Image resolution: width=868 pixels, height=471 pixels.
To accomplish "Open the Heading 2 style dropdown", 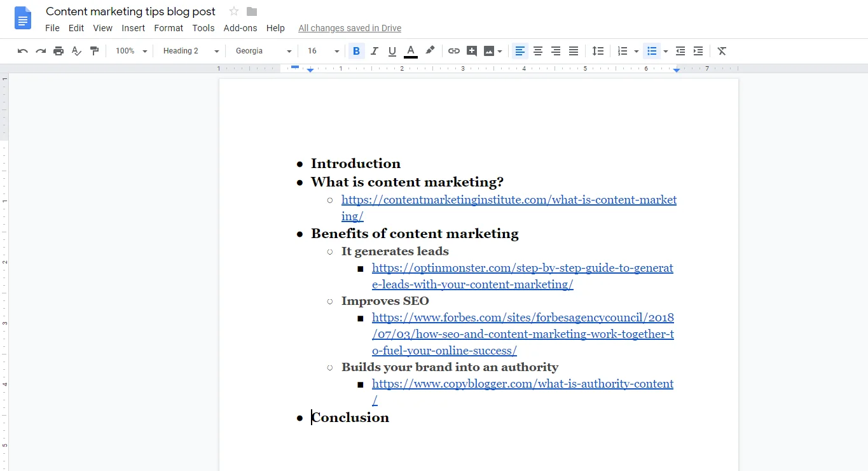I will coord(190,51).
